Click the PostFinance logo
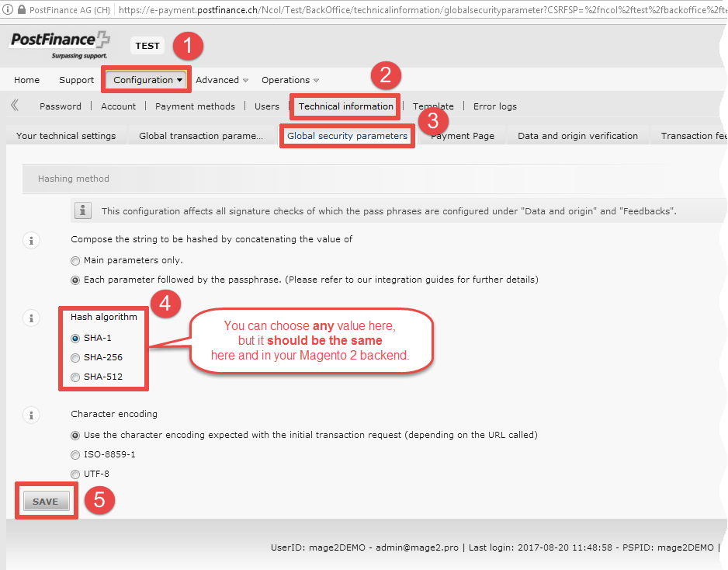 [x=60, y=45]
